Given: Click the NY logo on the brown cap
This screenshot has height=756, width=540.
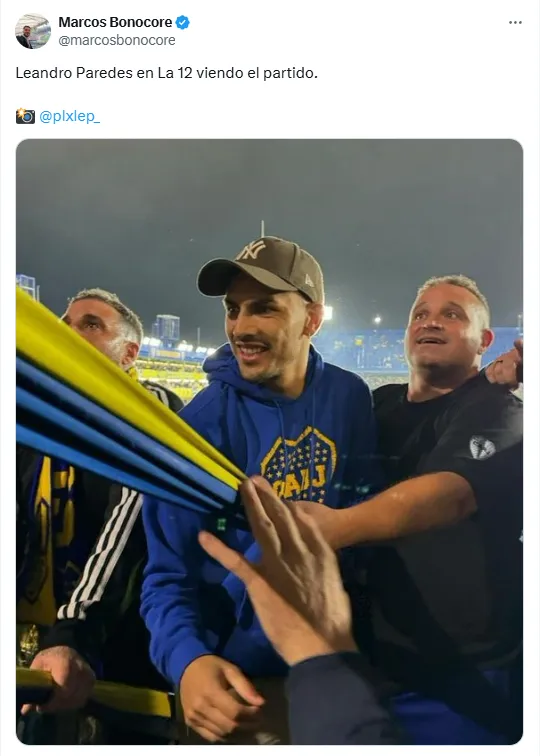Looking at the screenshot, I should (x=253, y=250).
